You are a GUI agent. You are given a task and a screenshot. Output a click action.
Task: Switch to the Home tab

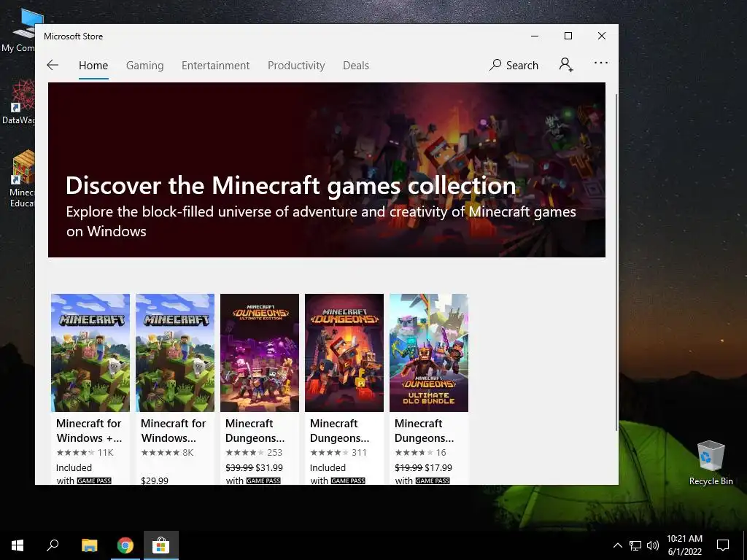93,65
